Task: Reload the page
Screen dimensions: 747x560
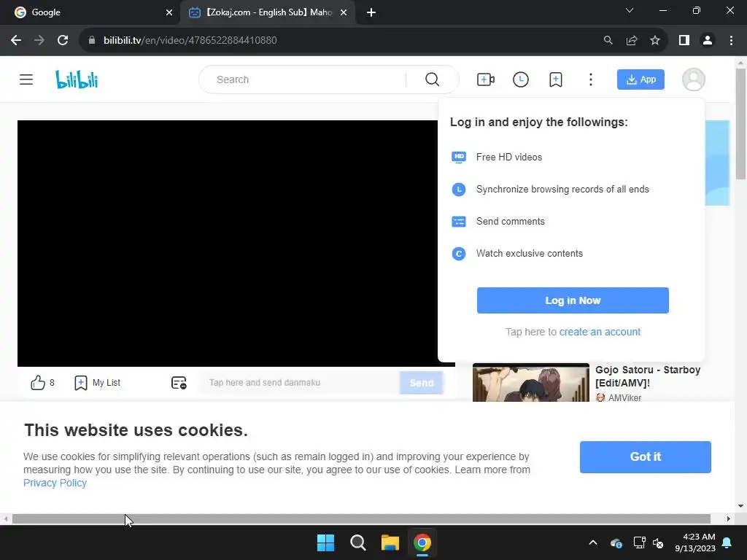Action: (63, 41)
